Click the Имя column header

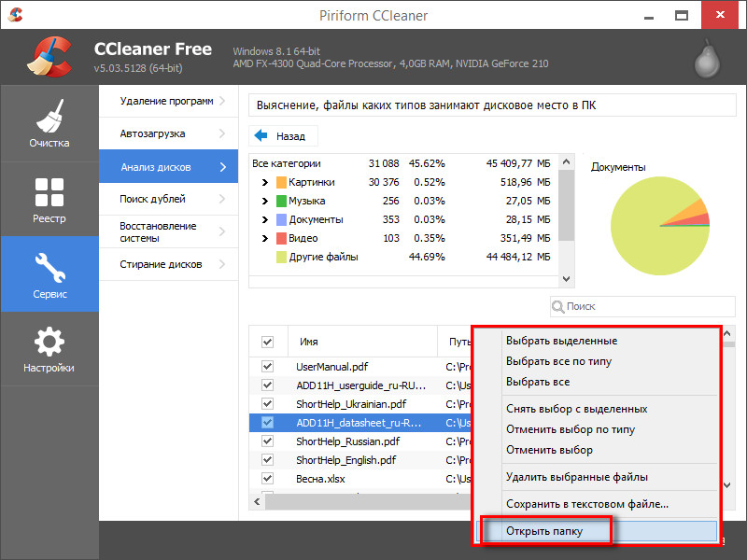click(x=362, y=342)
